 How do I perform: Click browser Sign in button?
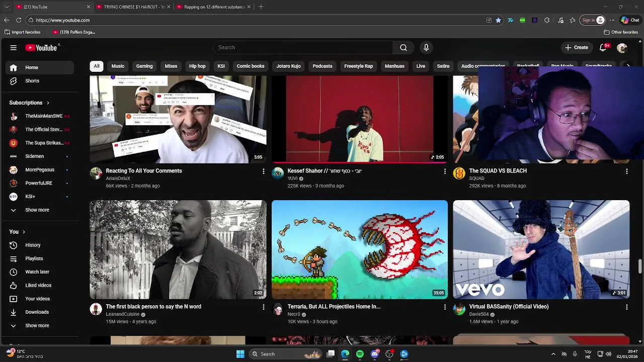593,20
